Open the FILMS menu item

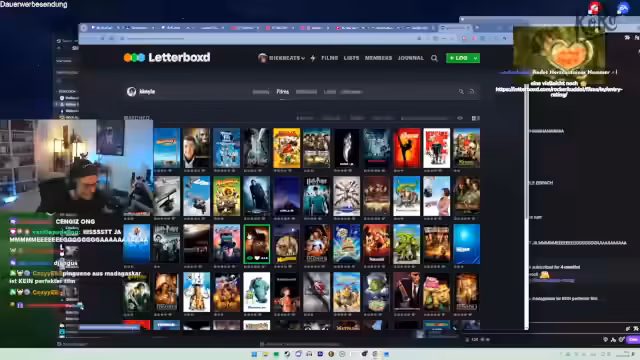click(x=329, y=58)
